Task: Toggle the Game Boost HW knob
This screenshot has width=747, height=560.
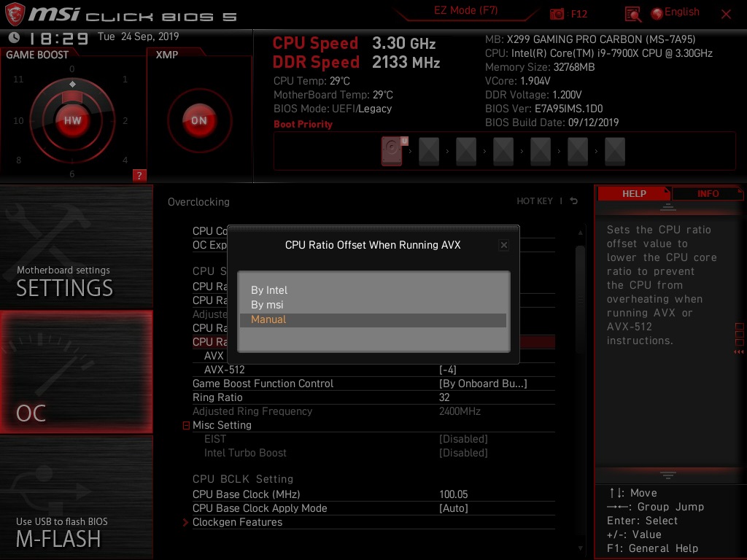Action: click(72, 120)
